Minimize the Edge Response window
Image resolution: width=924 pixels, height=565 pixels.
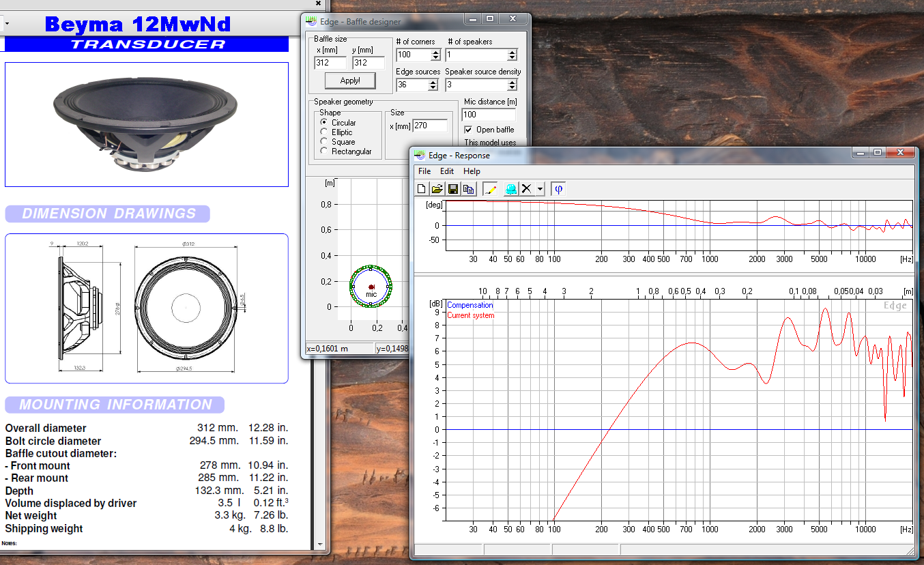859,152
